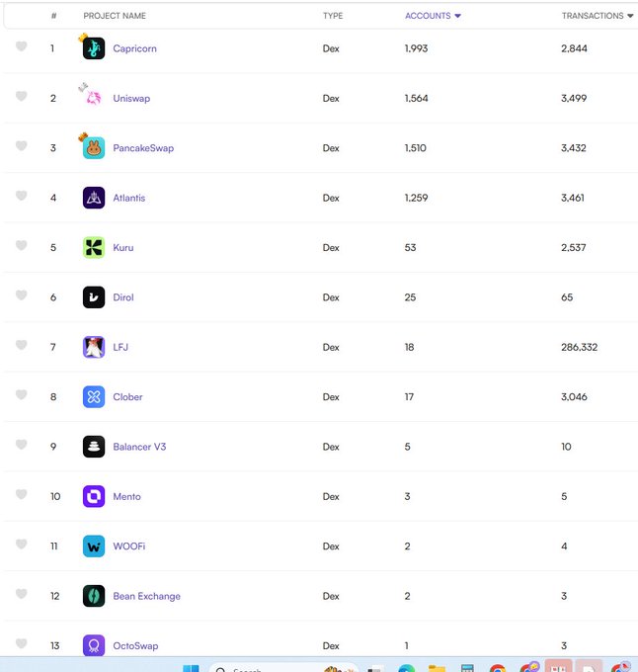
Task: Click the blue Clober logo
Action: (94, 396)
